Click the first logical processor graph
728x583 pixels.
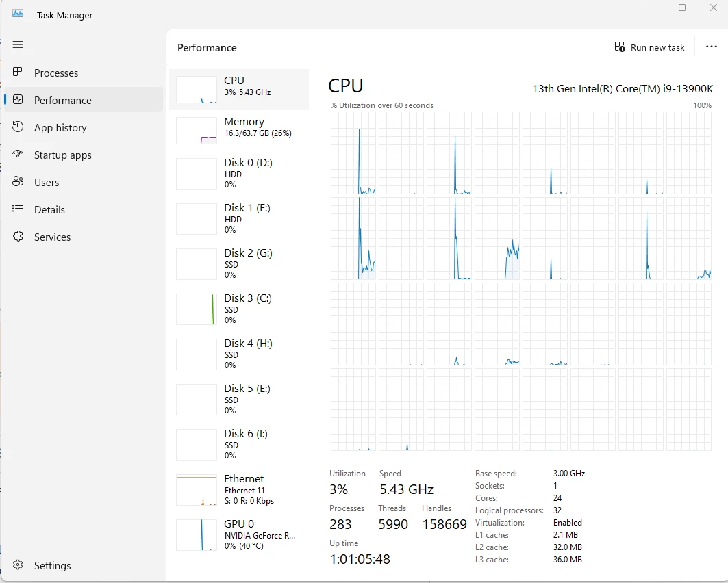[x=353, y=153]
